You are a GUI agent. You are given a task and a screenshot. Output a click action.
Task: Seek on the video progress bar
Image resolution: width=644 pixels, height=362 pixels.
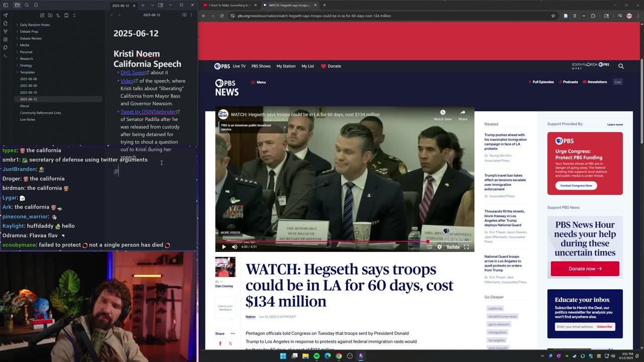[345, 241]
